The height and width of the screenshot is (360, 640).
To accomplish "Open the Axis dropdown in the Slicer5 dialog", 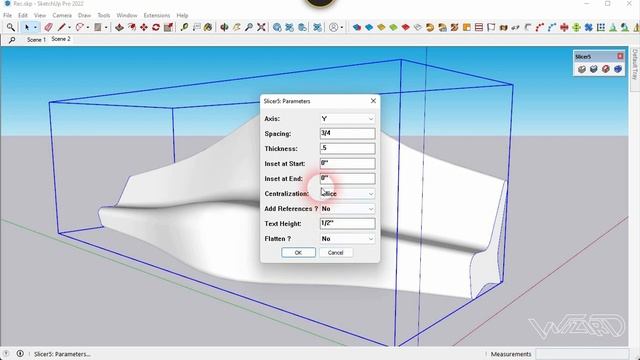I will click(347, 119).
